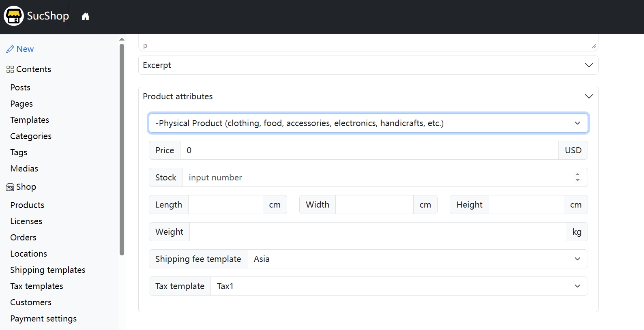Click the Price input field
This screenshot has height=330, width=644.
(x=369, y=150)
